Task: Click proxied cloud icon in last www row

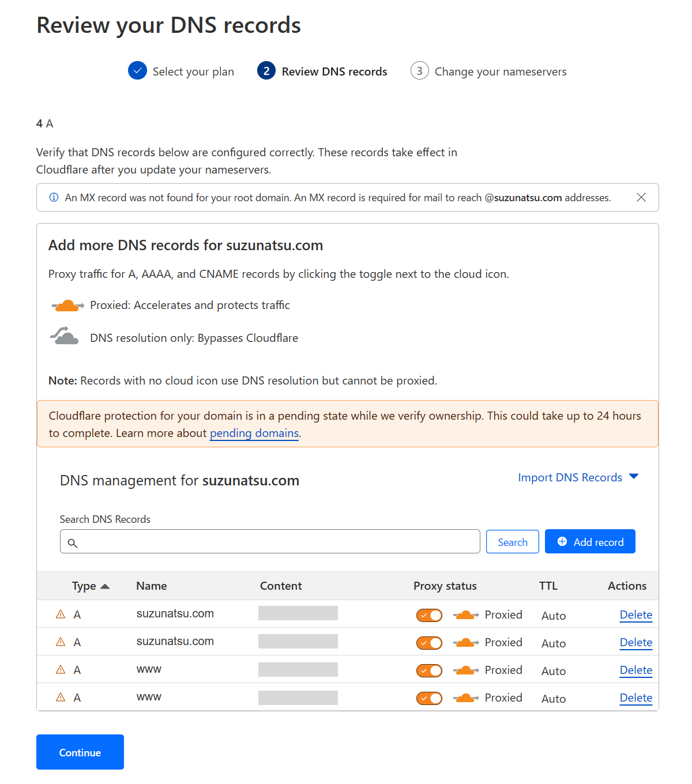Action: (466, 698)
